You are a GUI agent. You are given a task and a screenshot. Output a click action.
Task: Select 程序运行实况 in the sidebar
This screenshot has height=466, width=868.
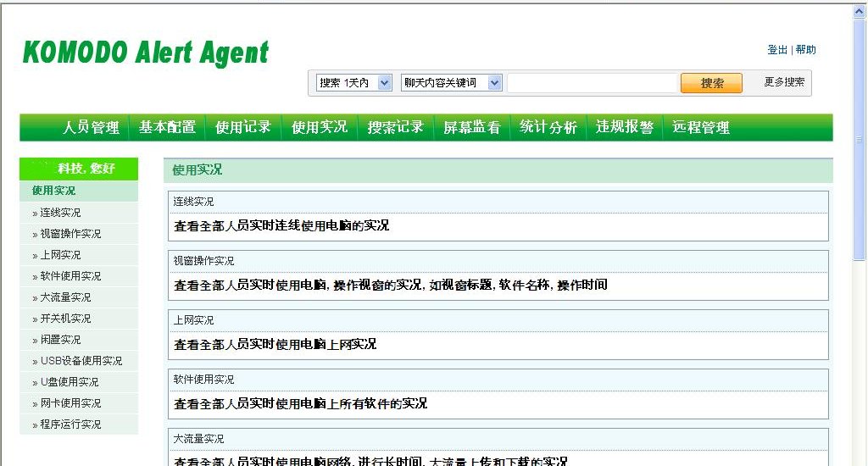[x=70, y=424]
